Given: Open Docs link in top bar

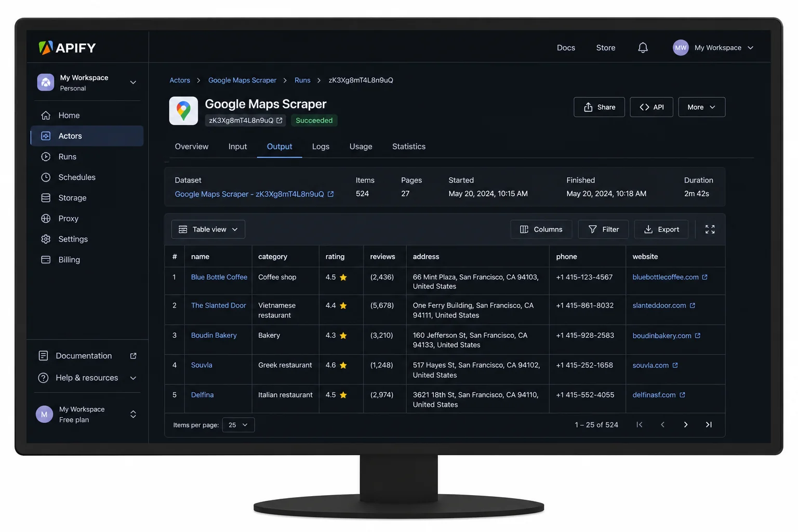Looking at the screenshot, I should 566,48.
